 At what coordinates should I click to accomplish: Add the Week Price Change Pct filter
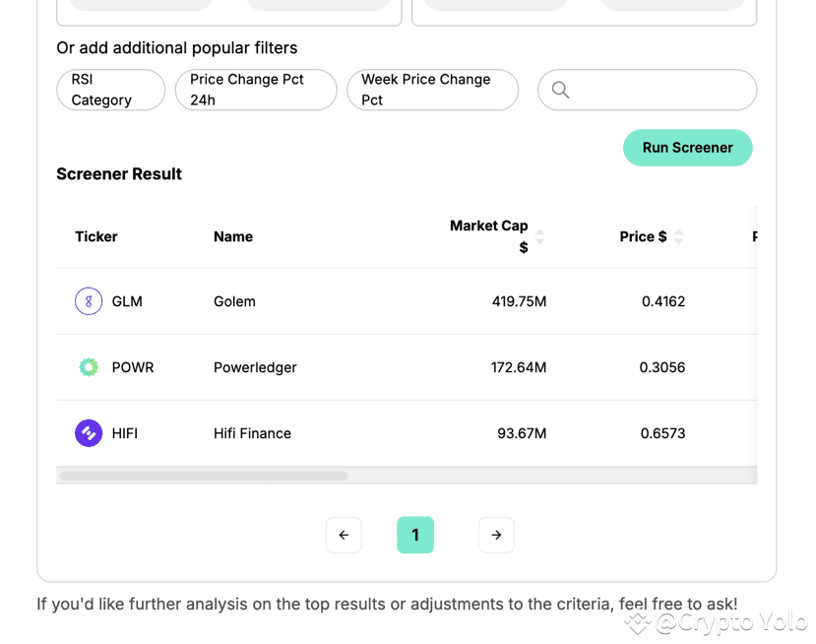(432, 90)
